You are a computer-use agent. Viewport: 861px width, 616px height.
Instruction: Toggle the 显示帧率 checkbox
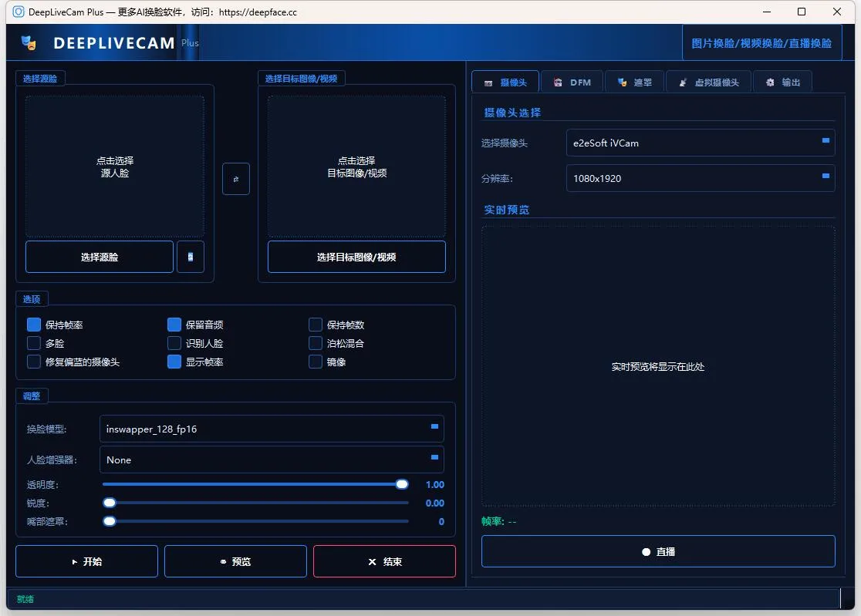pos(174,362)
